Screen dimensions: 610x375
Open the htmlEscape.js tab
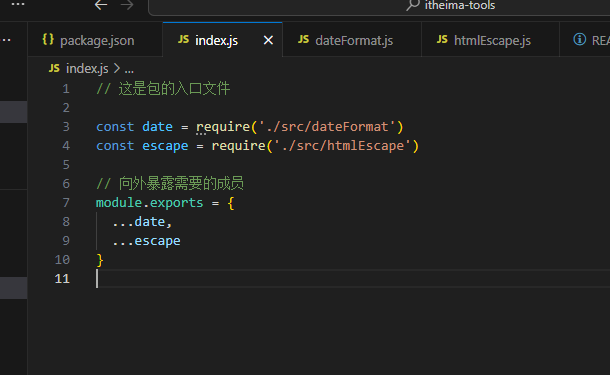click(x=491, y=40)
